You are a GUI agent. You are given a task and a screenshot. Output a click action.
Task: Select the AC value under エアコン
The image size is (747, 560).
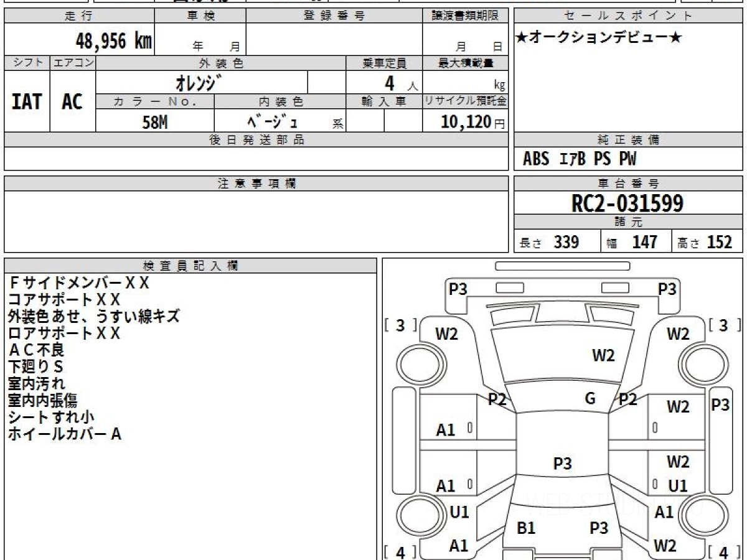tap(72, 101)
